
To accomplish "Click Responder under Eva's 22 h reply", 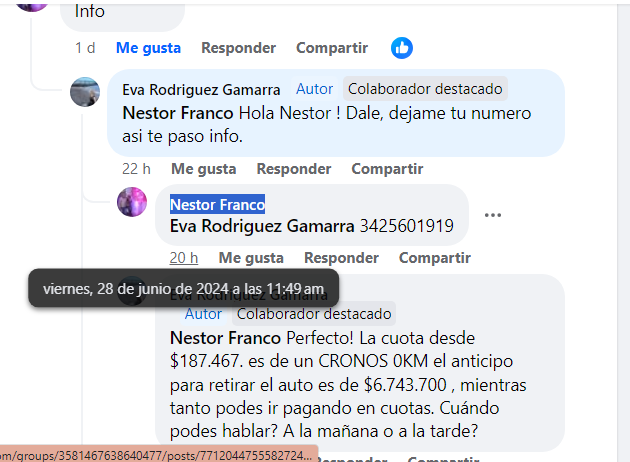I will click(294, 169).
